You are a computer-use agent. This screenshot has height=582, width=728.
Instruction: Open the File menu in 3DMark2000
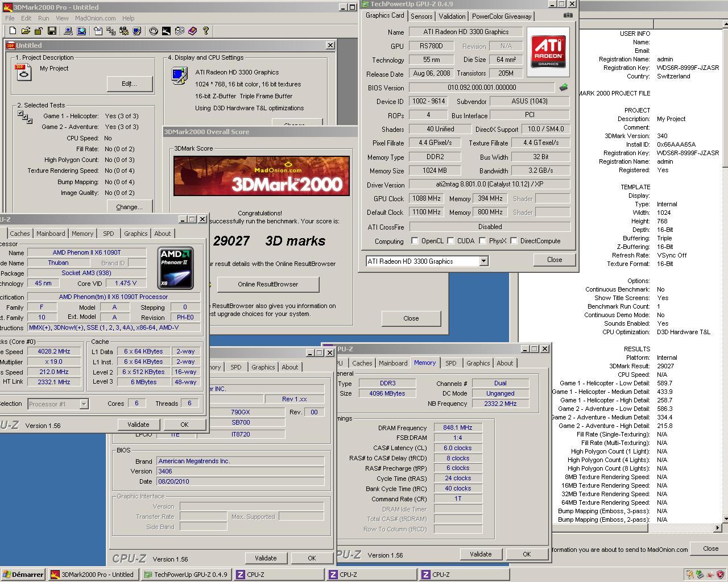coord(10,18)
